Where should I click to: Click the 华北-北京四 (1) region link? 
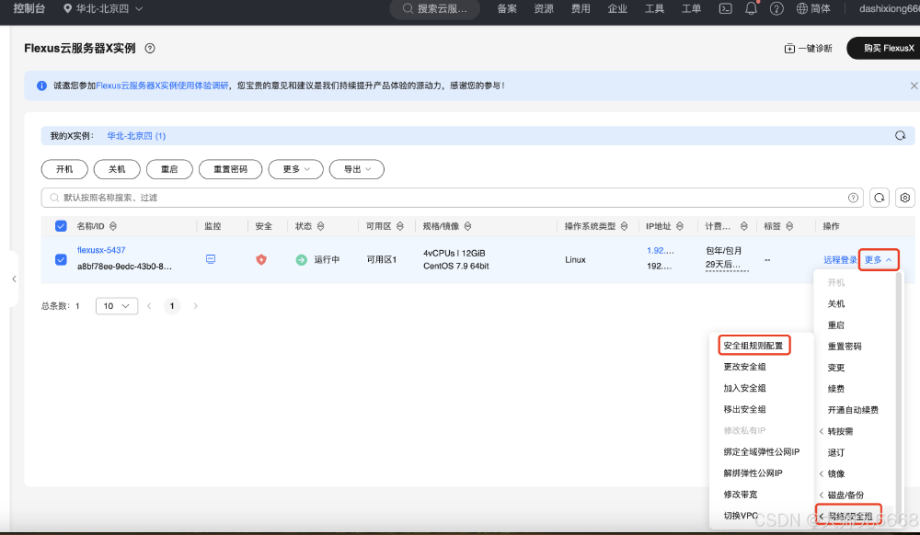136,136
